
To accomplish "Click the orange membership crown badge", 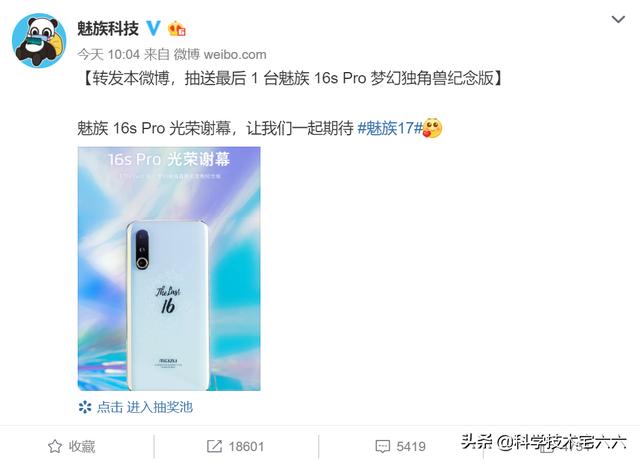I will pos(177,29).
